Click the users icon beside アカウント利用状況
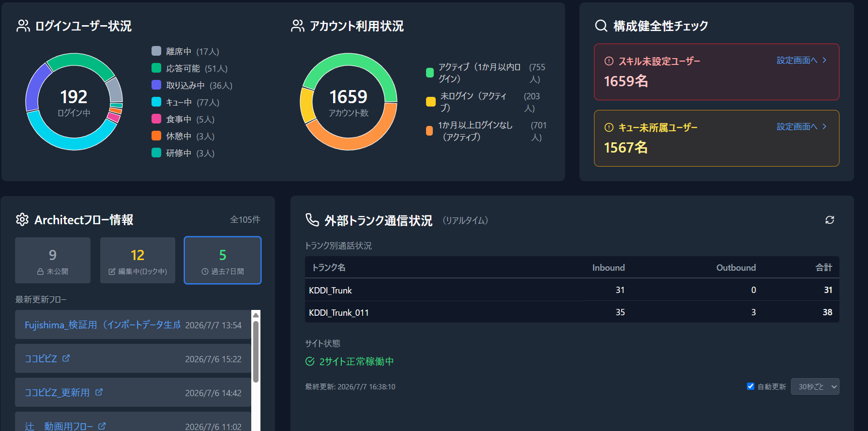 click(x=297, y=26)
